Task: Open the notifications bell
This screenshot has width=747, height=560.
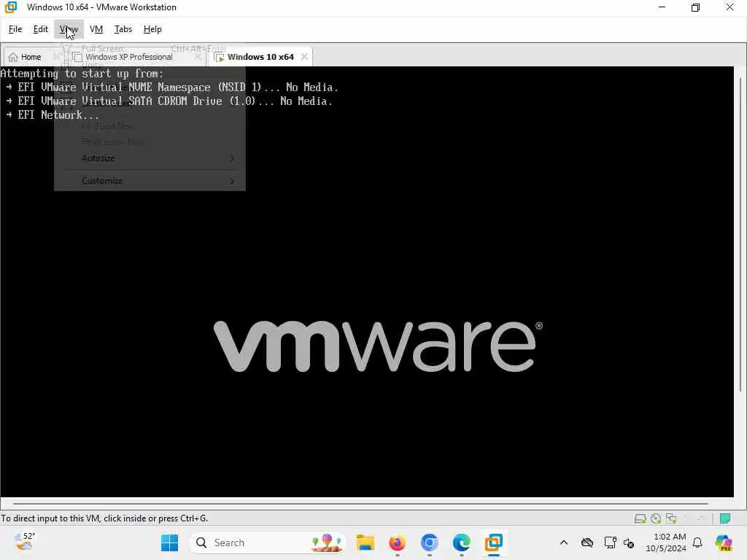Action: (697, 542)
